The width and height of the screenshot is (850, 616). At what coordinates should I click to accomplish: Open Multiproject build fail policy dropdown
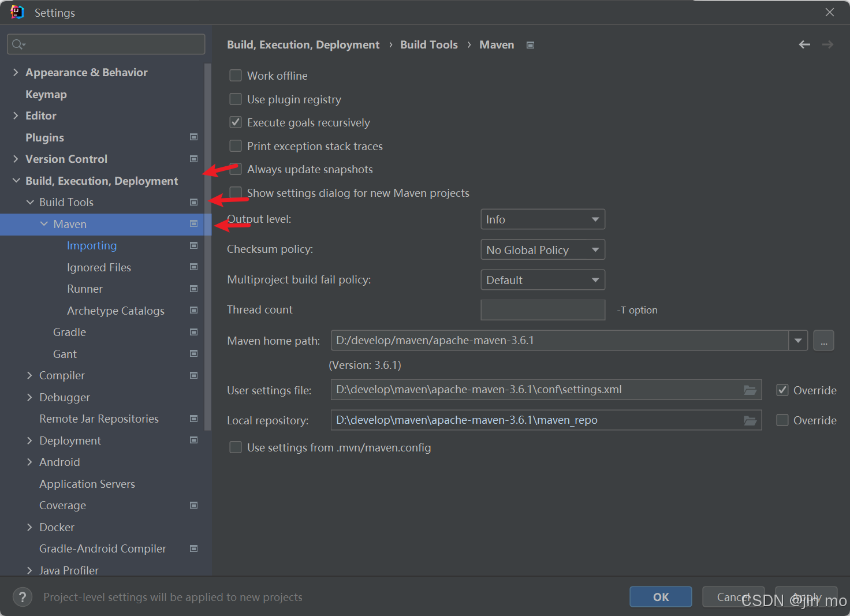[x=543, y=280]
